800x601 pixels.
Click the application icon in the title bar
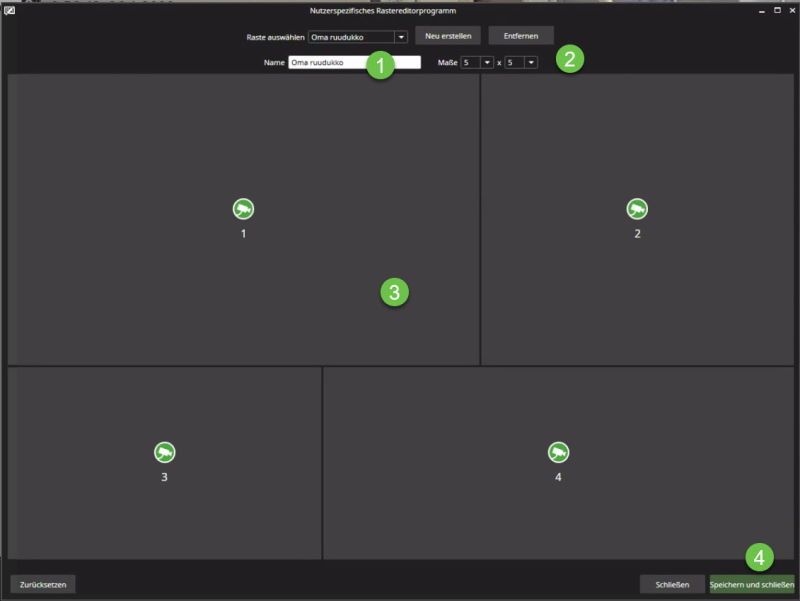point(10,10)
